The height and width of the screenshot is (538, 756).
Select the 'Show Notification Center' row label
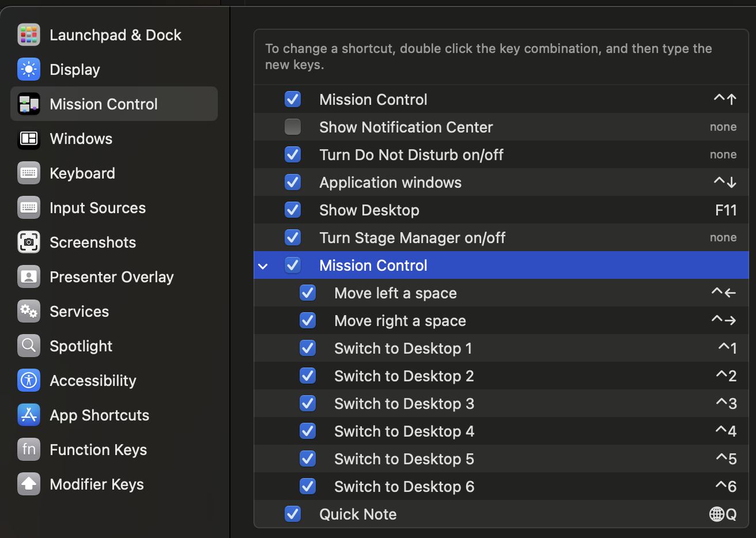pos(406,127)
